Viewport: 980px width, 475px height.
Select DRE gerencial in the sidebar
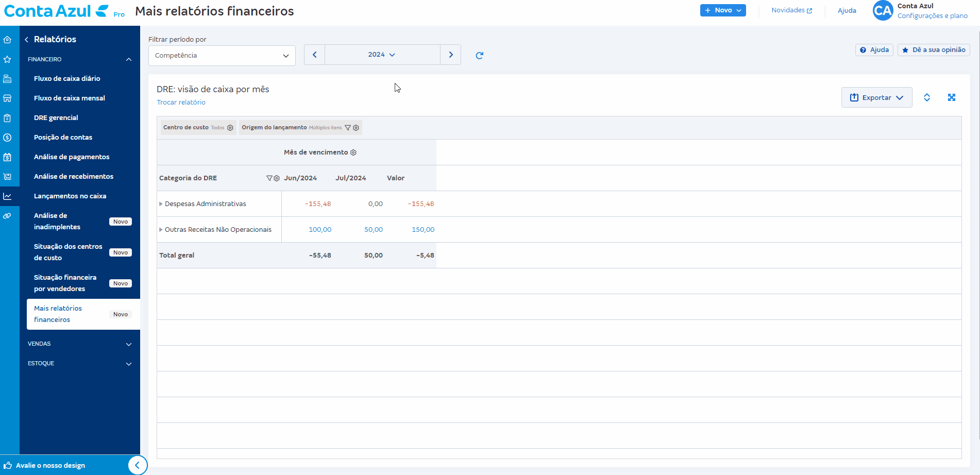tap(56, 118)
